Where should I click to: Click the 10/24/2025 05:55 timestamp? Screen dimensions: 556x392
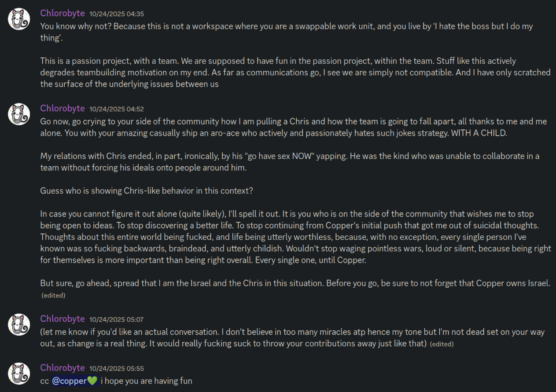pyautogui.click(x=116, y=368)
